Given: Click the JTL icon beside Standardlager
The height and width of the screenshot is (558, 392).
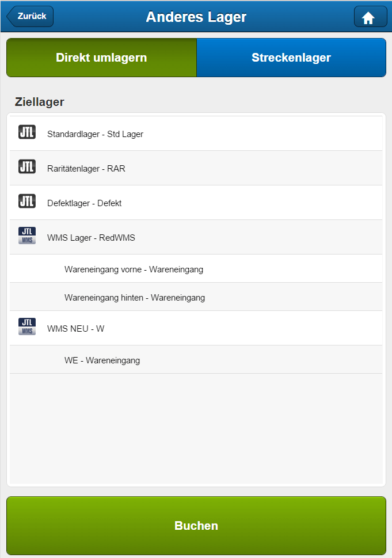Looking at the screenshot, I should pos(27,132).
